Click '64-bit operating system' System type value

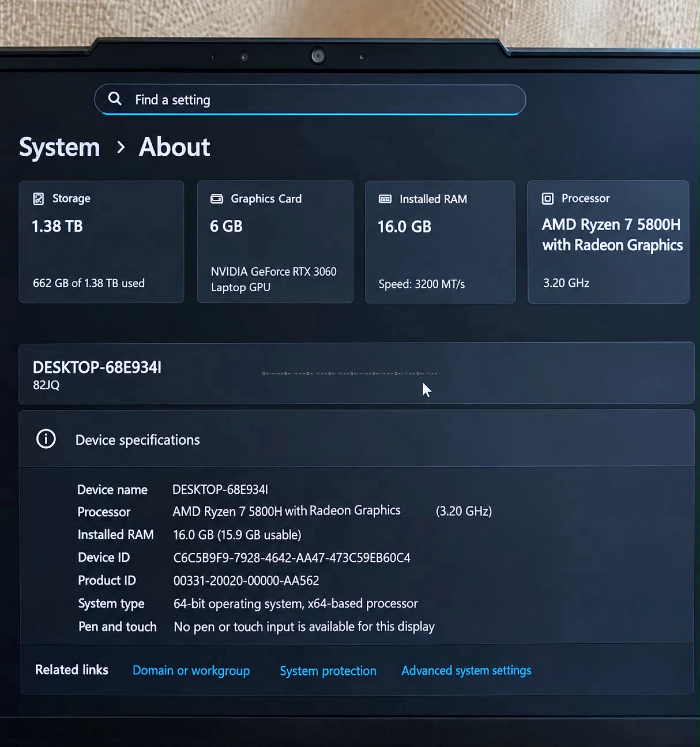(295, 604)
